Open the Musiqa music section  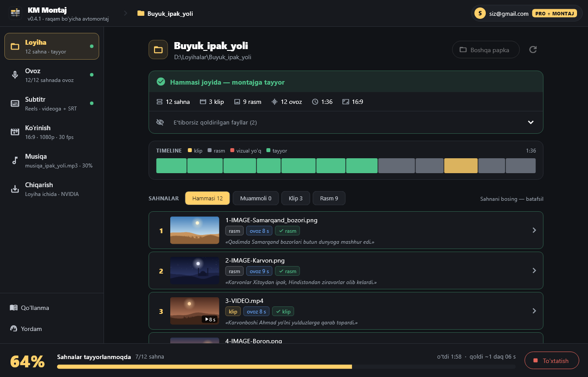[x=52, y=160]
